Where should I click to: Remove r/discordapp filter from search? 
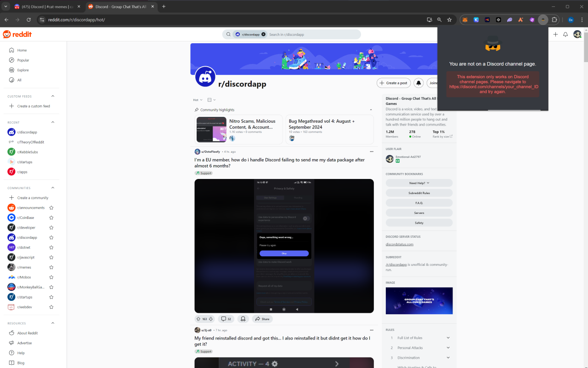click(x=263, y=34)
